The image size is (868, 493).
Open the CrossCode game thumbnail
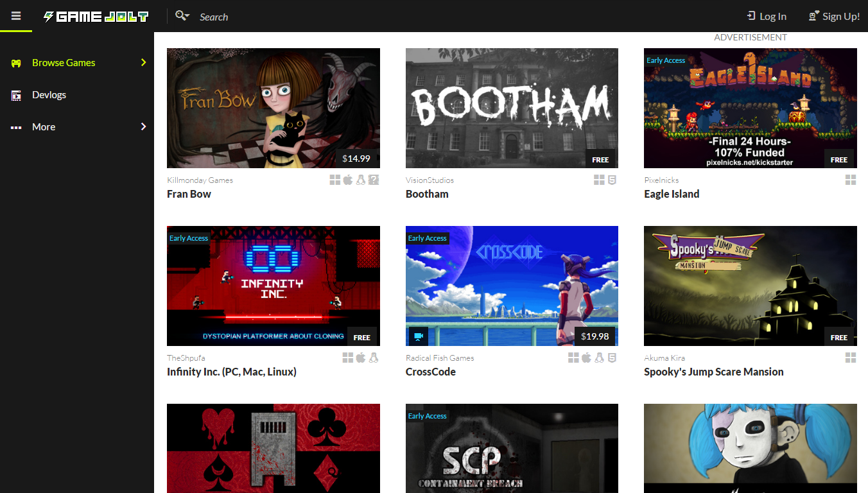coord(512,286)
